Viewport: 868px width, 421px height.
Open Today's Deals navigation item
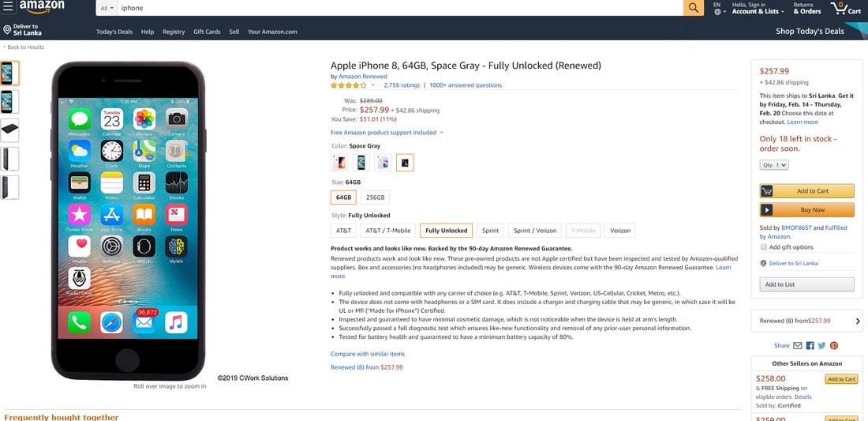point(114,32)
